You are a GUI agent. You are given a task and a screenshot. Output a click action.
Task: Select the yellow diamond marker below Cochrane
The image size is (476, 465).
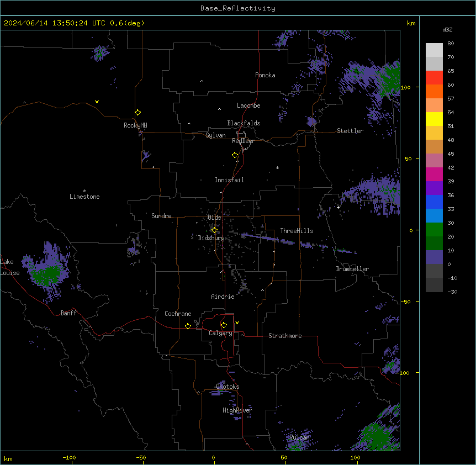click(188, 326)
